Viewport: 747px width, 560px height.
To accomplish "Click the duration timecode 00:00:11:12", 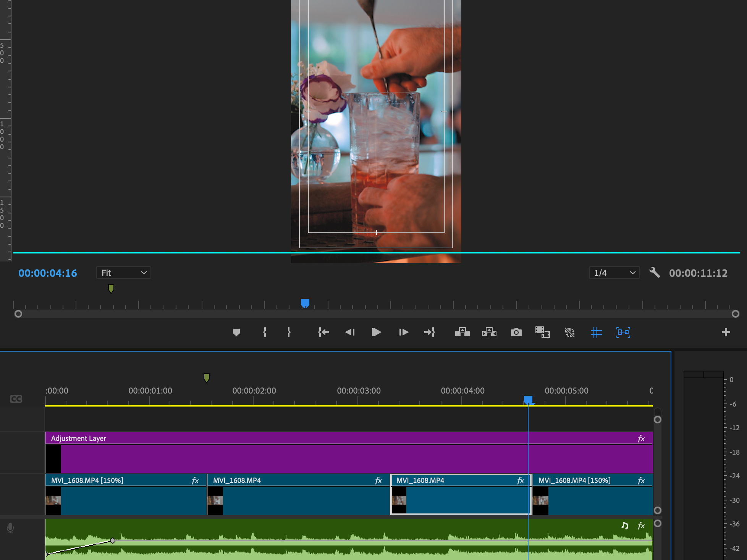I will coord(698,273).
